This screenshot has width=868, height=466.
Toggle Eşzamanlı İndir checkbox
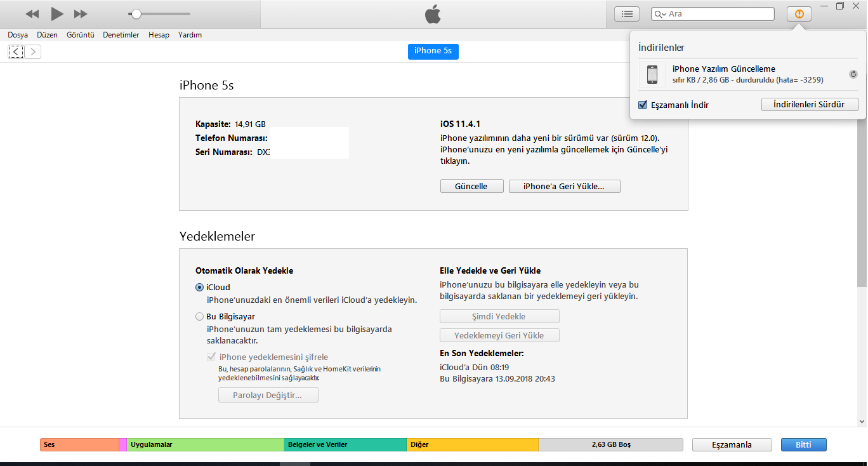coord(643,105)
